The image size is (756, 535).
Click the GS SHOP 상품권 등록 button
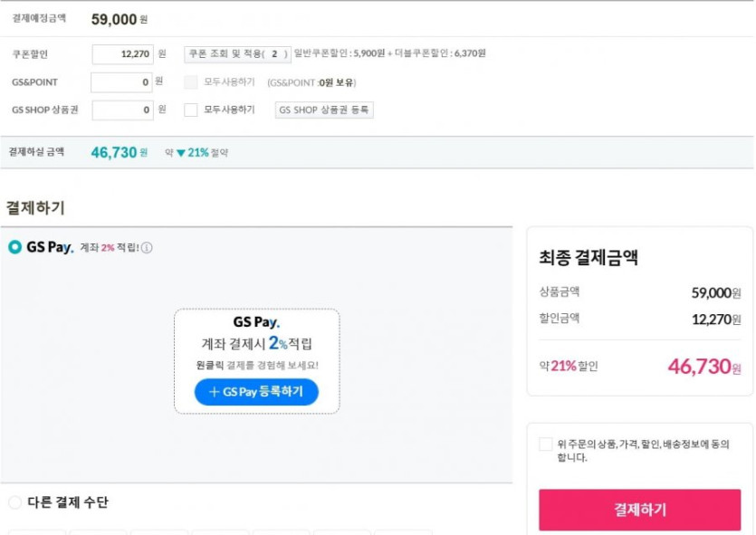point(324,110)
